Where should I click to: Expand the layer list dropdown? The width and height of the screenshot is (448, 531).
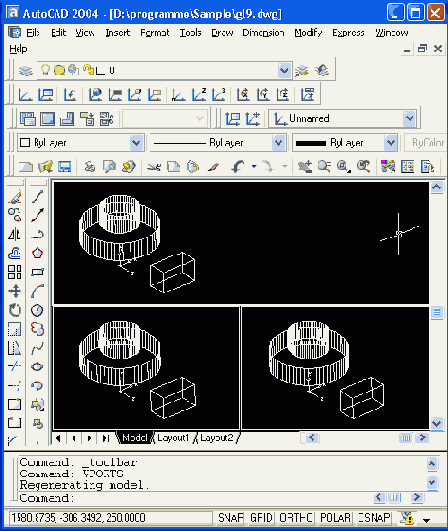click(x=284, y=70)
